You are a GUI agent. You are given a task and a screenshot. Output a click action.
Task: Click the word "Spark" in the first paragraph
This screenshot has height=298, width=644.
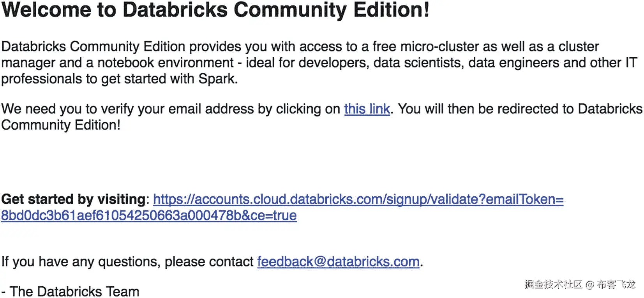(x=216, y=79)
